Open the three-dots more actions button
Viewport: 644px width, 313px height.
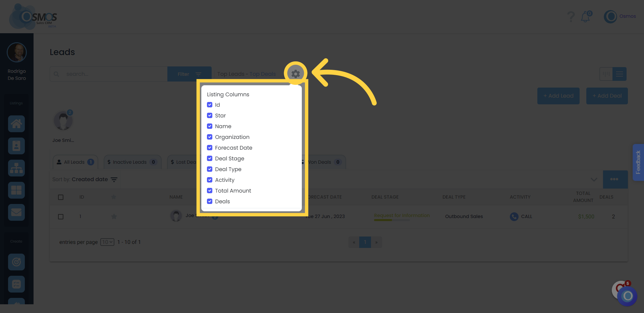click(x=615, y=179)
